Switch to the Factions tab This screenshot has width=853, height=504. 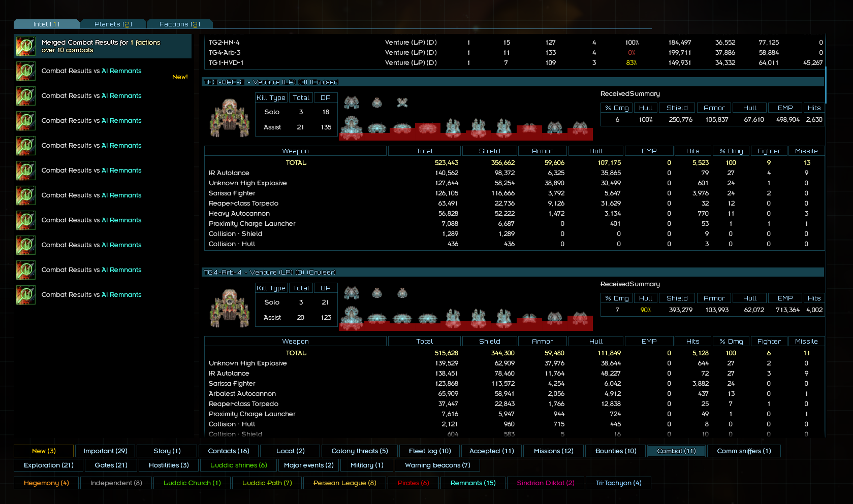coord(179,24)
